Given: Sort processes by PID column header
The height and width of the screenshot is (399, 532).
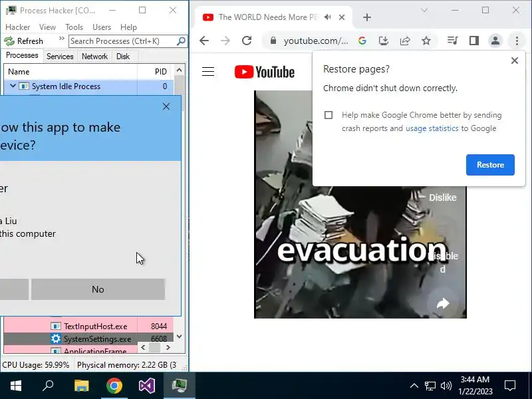Looking at the screenshot, I should pyautogui.click(x=156, y=72).
